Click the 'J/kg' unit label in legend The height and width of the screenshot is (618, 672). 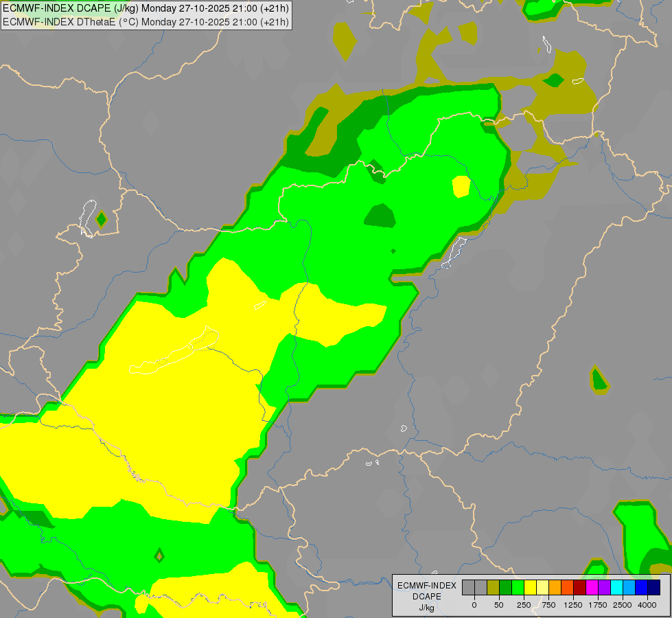(426, 608)
